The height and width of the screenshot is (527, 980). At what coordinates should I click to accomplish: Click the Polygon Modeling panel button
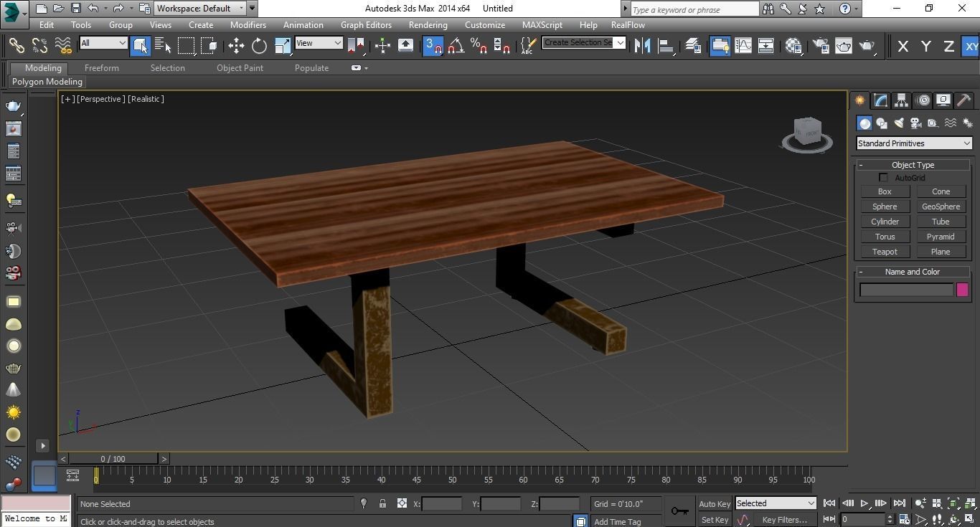tap(47, 82)
